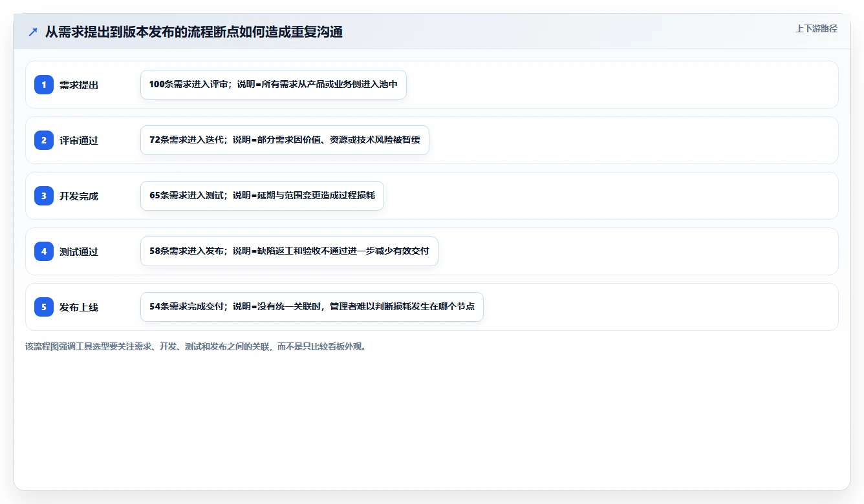Open the 100条需求进入评审 detail box
This screenshot has width=864, height=504.
274,85
